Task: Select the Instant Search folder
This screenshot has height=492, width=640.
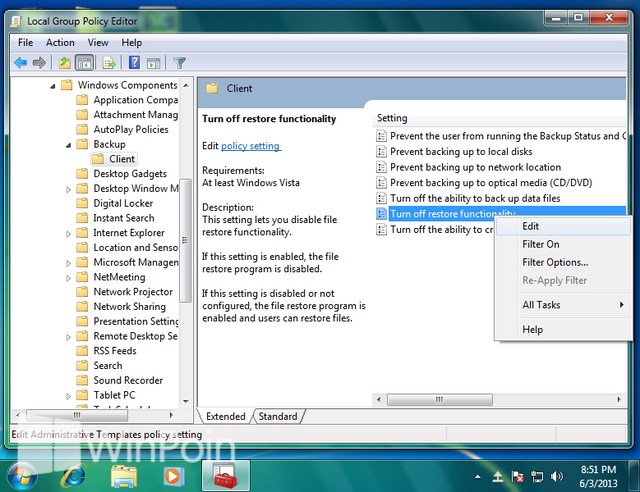Action: tap(124, 218)
